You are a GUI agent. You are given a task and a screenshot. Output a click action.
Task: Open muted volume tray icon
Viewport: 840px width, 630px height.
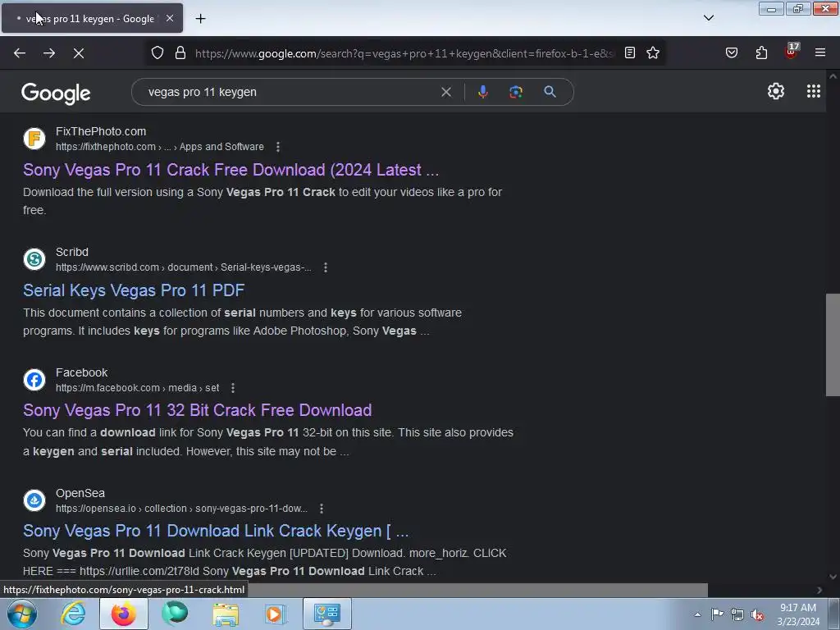[757, 614]
